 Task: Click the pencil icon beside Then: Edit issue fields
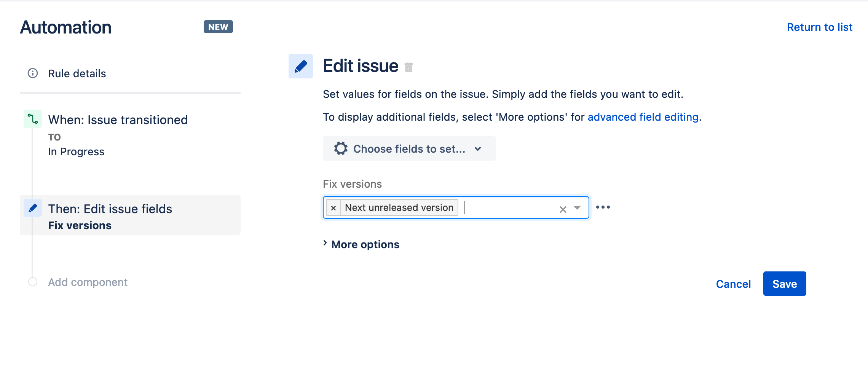pos(33,208)
